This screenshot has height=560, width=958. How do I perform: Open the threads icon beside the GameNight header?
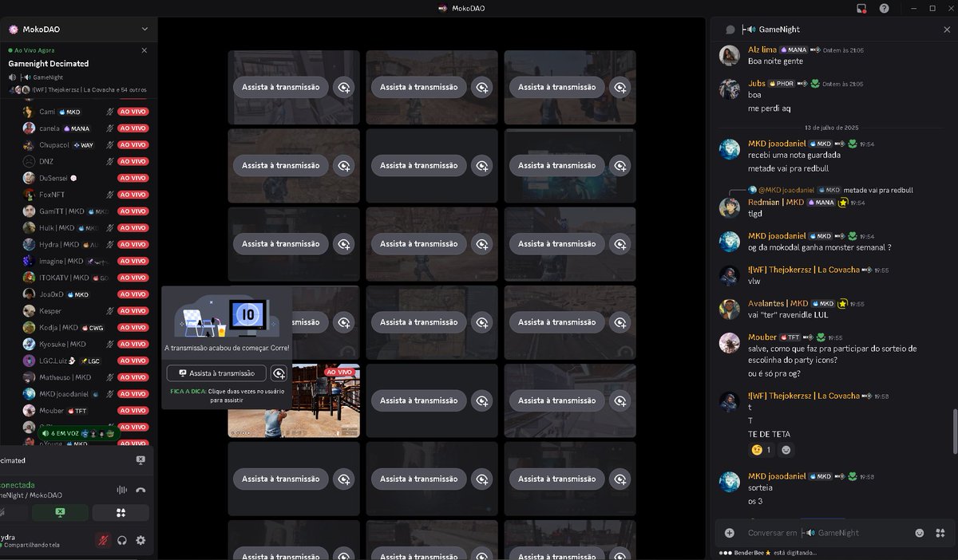[730, 30]
